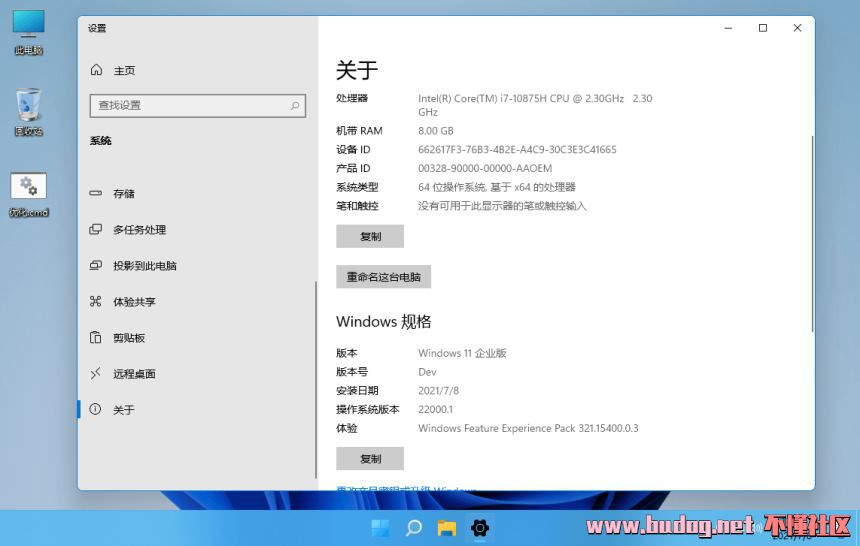Viewport: 860px width, 546px height.
Task: Open 体验共享 shared experiences icon
Action: pos(96,302)
